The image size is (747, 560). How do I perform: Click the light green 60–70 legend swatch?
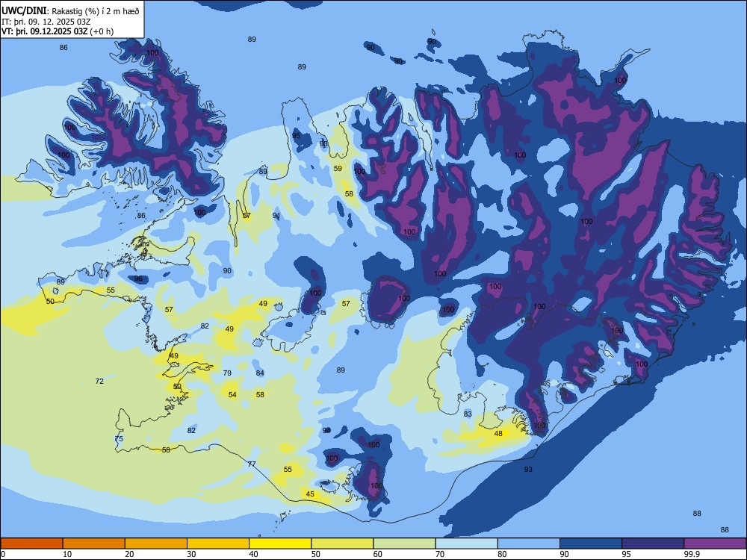click(404, 544)
